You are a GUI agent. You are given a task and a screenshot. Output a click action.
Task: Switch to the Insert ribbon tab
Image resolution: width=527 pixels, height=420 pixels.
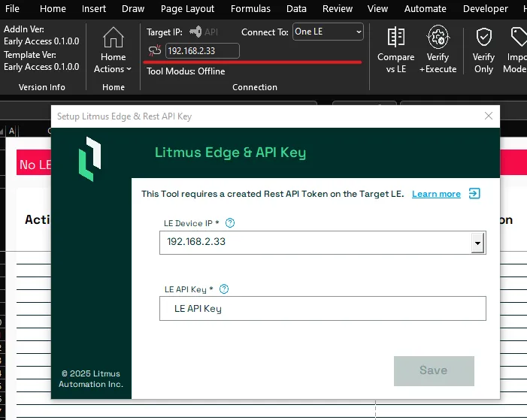click(94, 9)
